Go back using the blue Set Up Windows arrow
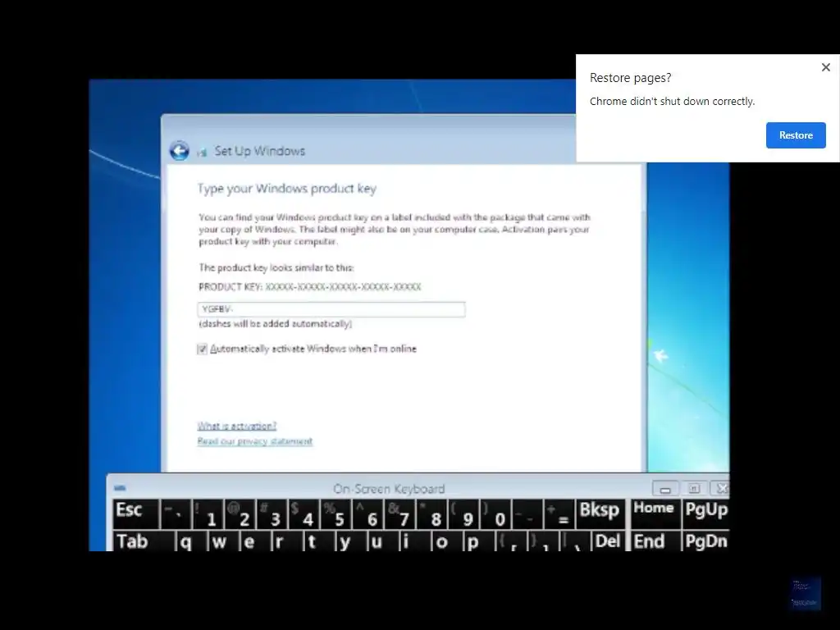The height and width of the screenshot is (630, 840). click(180, 151)
